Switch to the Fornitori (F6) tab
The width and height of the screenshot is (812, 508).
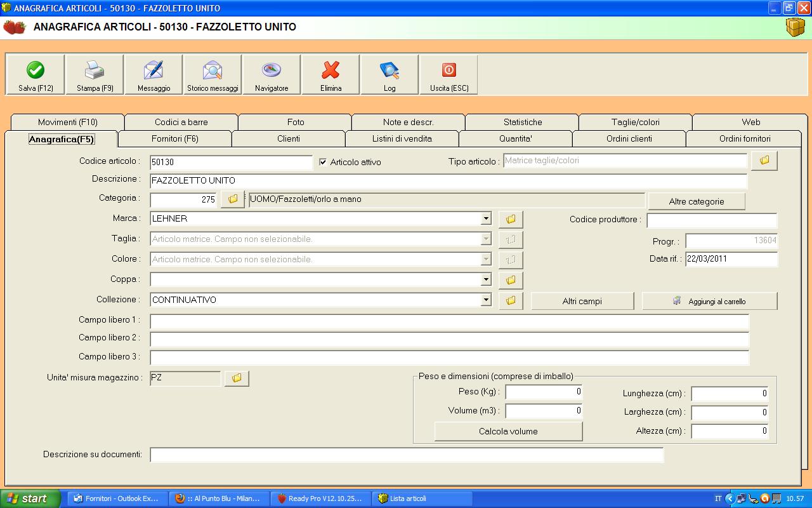coord(174,138)
